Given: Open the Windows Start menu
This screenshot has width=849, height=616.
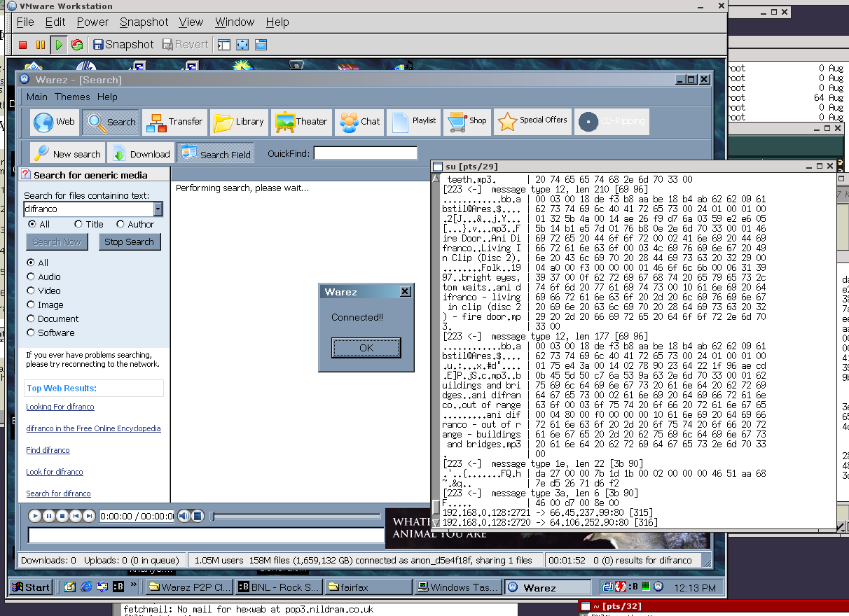Looking at the screenshot, I should coord(30,587).
